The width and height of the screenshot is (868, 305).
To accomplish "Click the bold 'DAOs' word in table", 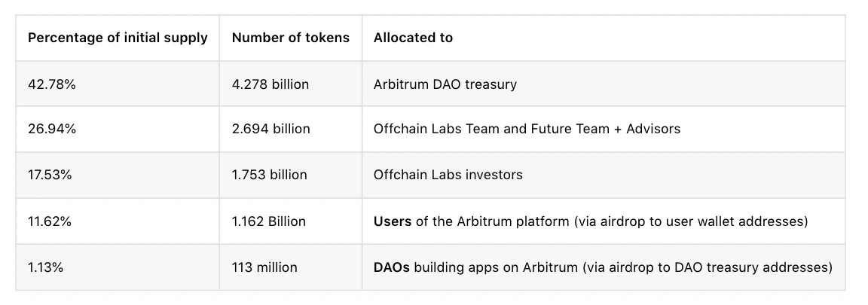I will pyautogui.click(x=392, y=267).
